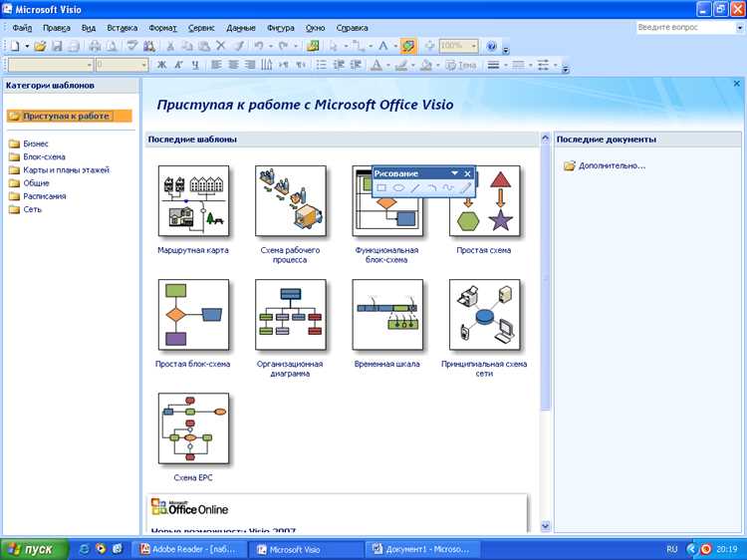Viewport: 747px width, 560px height.
Task: Select the Приступая к работе category
Action: 69,116
